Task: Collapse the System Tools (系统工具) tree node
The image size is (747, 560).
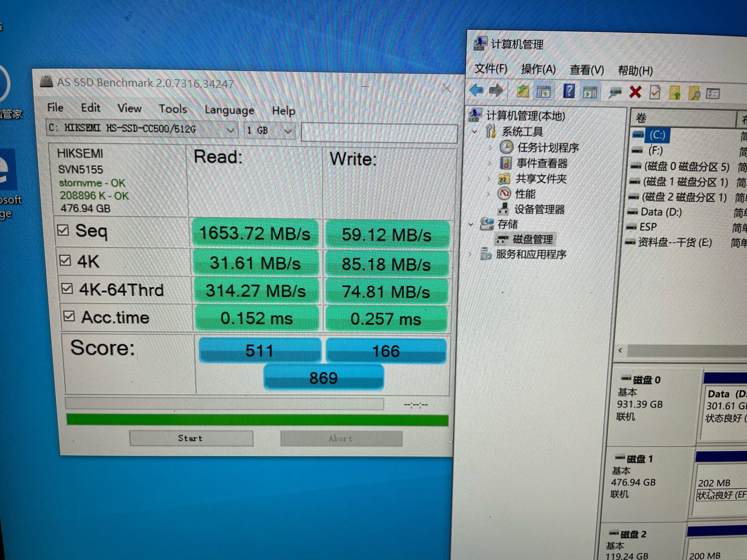Action: click(x=475, y=131)
